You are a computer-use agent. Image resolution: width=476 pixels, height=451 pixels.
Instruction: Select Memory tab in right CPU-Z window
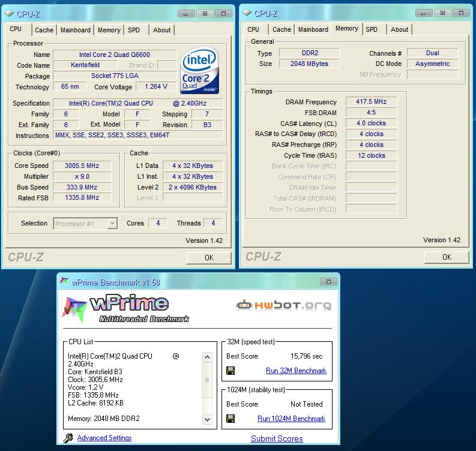click(347, 29)
